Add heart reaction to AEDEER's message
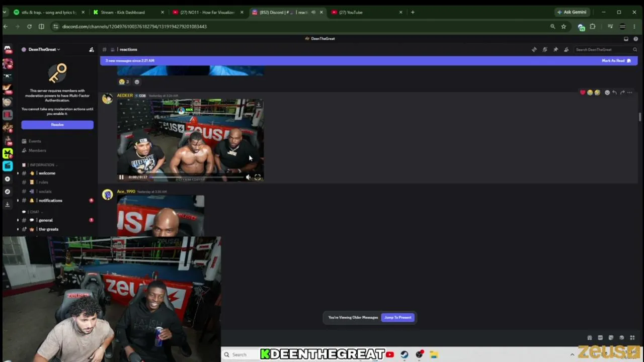 (x=583, y=93)
